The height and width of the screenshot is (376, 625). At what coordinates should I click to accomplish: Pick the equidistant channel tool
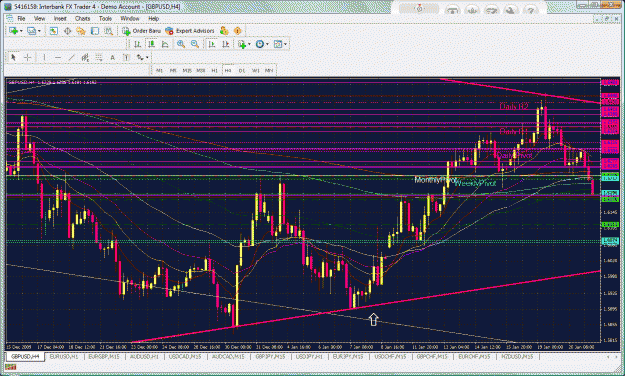(x=85, y=58)
